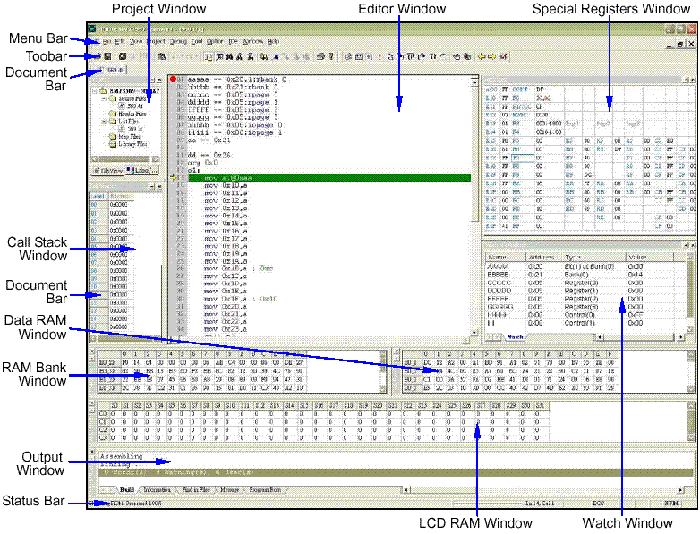
Task: Collapse the List Files folder node
Action: pos(103,121)
